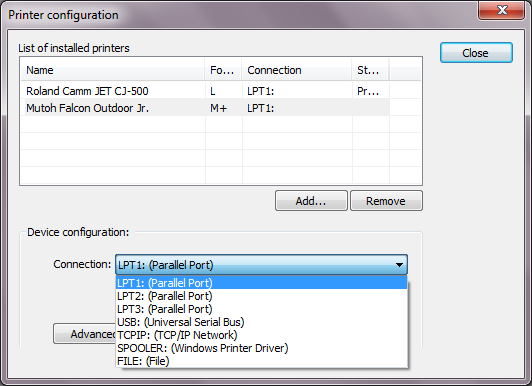
Task: Sort by Connection column header
Action: pos(297,70)
